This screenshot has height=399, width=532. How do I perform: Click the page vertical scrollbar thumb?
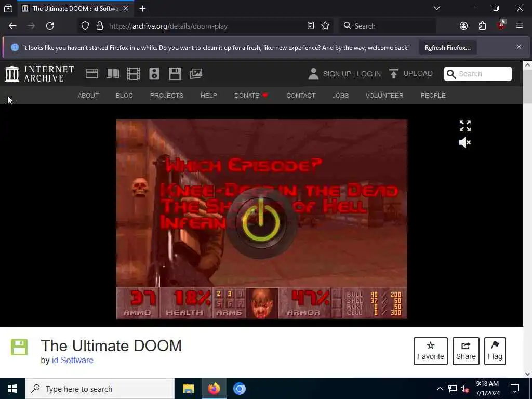point(528,86)
